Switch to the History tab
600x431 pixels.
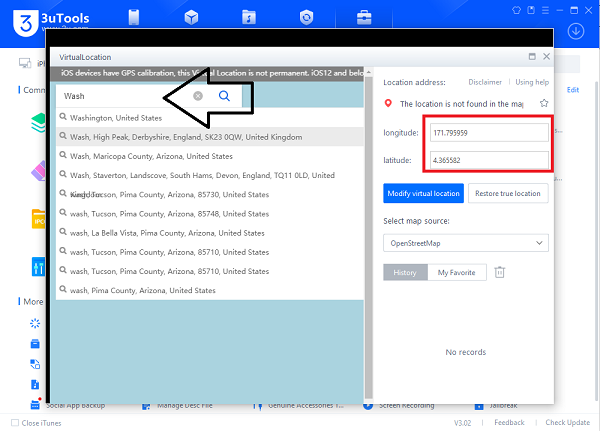pos(405,272)
